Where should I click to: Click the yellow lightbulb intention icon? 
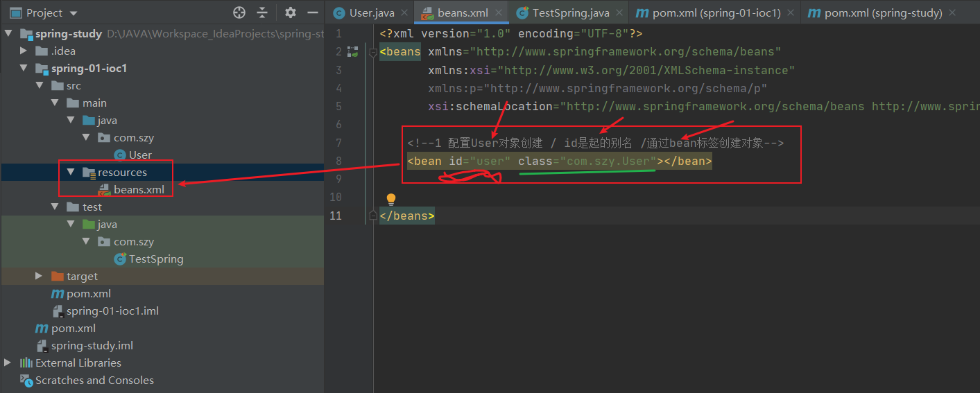coord(390,200)
